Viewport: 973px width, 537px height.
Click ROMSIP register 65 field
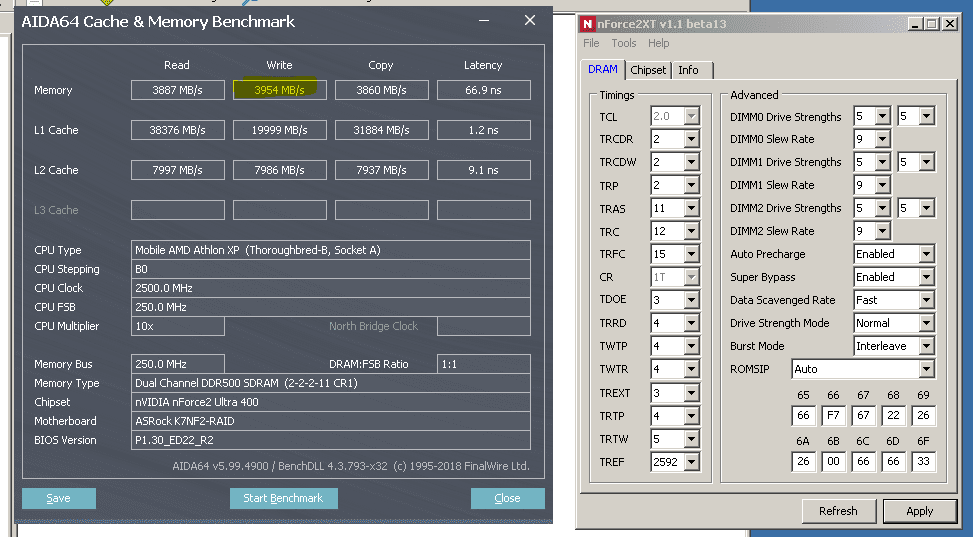pos(804,415)
